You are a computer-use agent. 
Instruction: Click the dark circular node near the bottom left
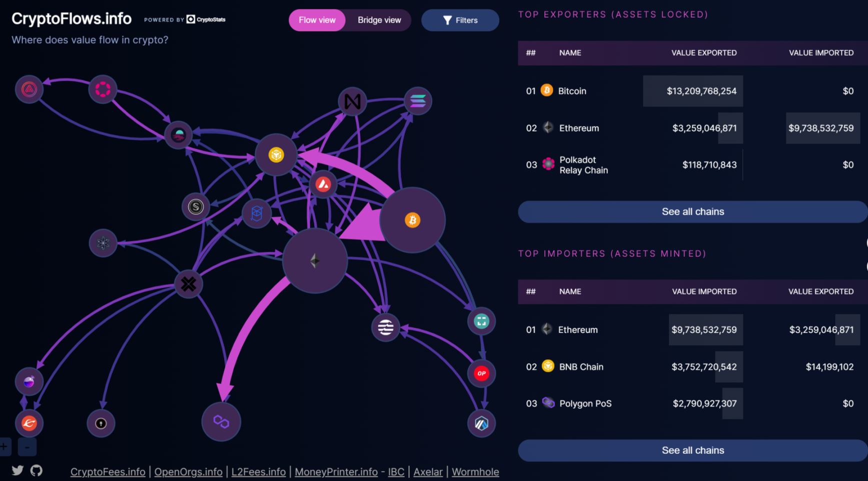[101, 423]
